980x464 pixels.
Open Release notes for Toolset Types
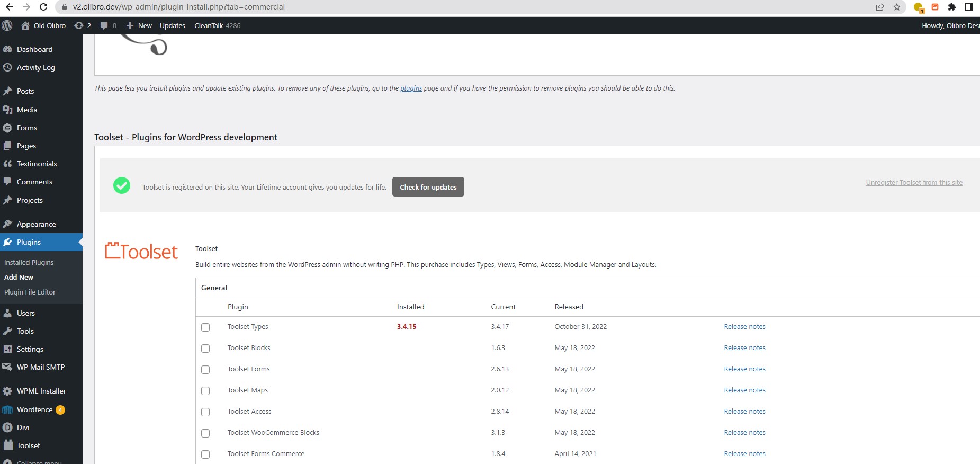pyautogui.click(x=745, y=327)
